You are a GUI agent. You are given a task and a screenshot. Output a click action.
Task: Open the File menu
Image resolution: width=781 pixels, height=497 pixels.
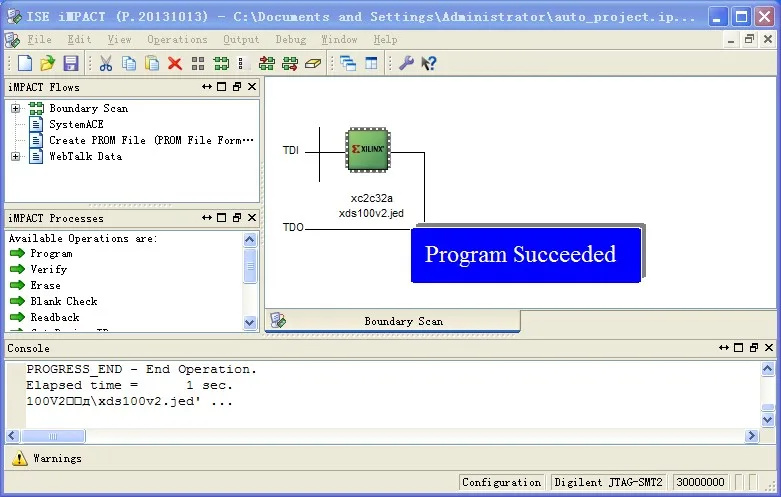[x=39, y=39]
